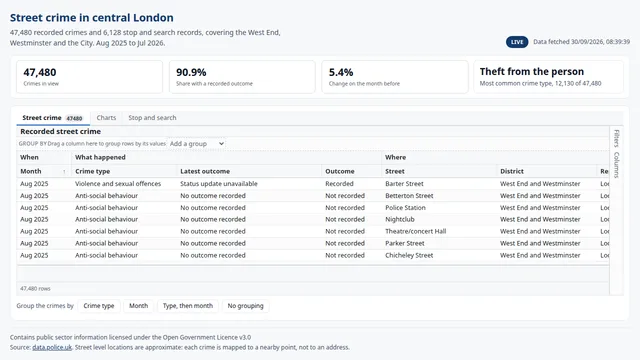This screenshot has height=360, width=640.
Task: Select the Nightclub street cell
Action: pyautogui.click(x=439, y=220)
